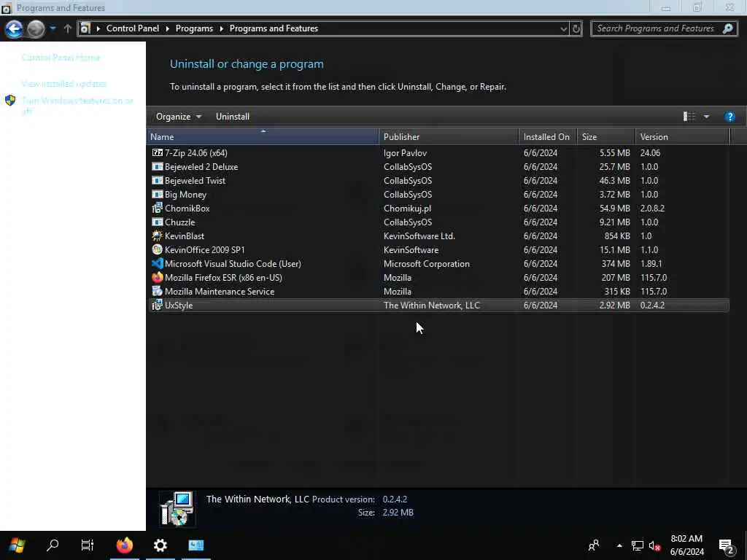Click the muted volume tray icon
This screenshot has height=560, width=747.
pos(654,545)
